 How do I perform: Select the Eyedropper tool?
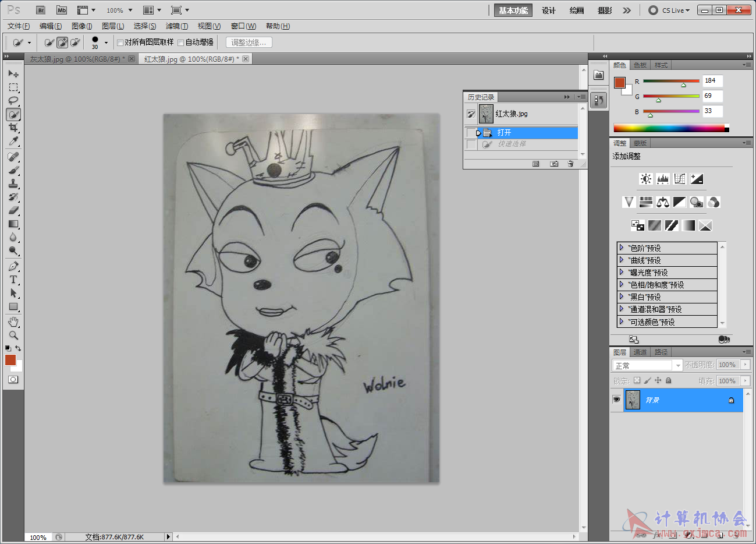tap(13, 141)
